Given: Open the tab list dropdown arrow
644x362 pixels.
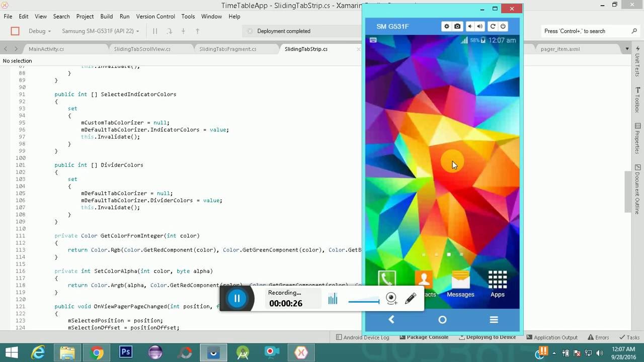Looking at the screenshot, I should click(x=627, y=49).
